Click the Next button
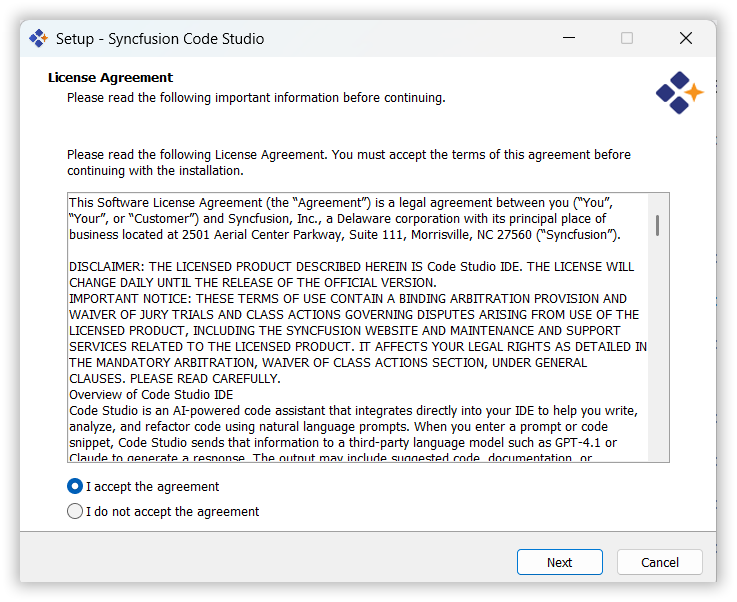 559,562
